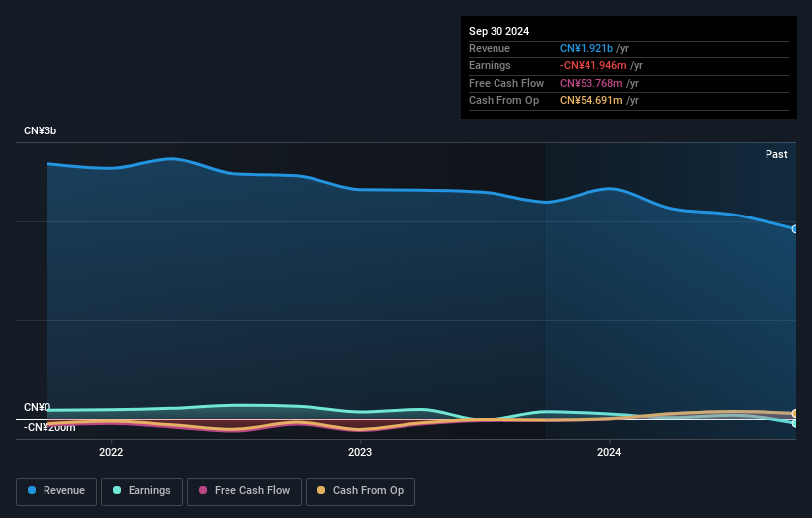Viewport: 812px width, 518px height.
Task: Click the CN¥3b y-axis label
Action: tap(40, 130)
